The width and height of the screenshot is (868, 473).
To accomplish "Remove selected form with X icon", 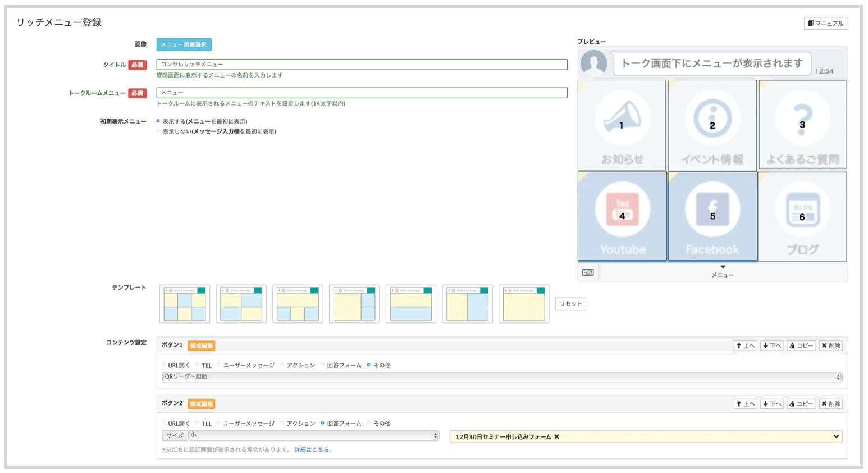I will pyautogui.click(x=556, y=437).
